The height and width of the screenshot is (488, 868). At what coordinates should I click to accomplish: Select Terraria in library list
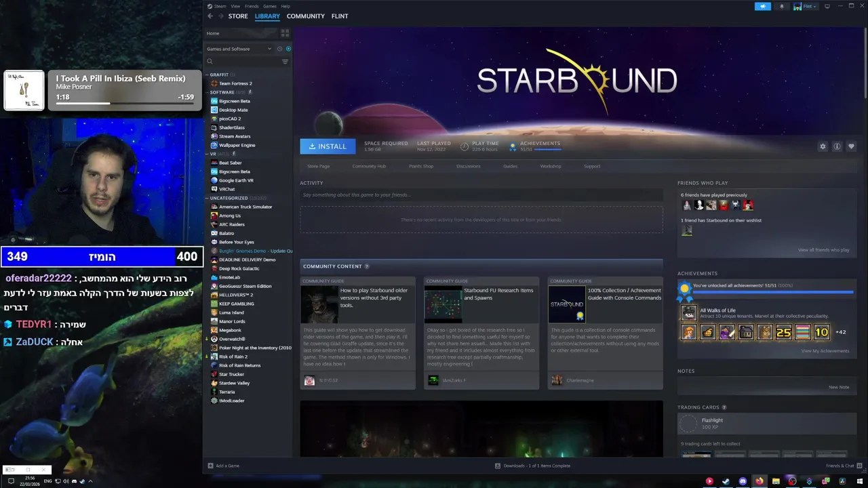pyautogui.click(x=226, y=392)
